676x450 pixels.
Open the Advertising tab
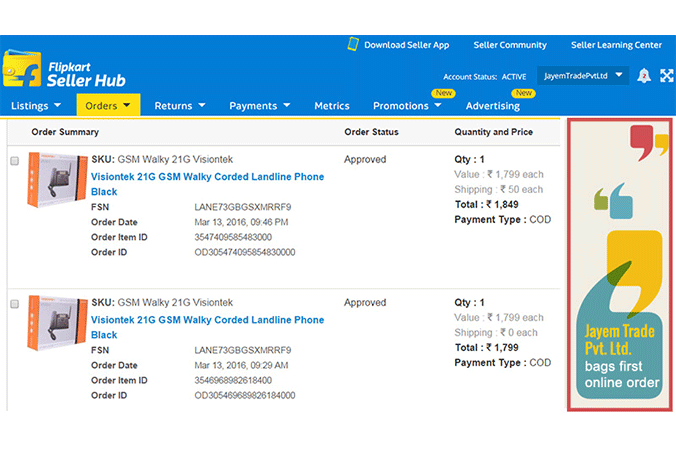click(492, 106)
